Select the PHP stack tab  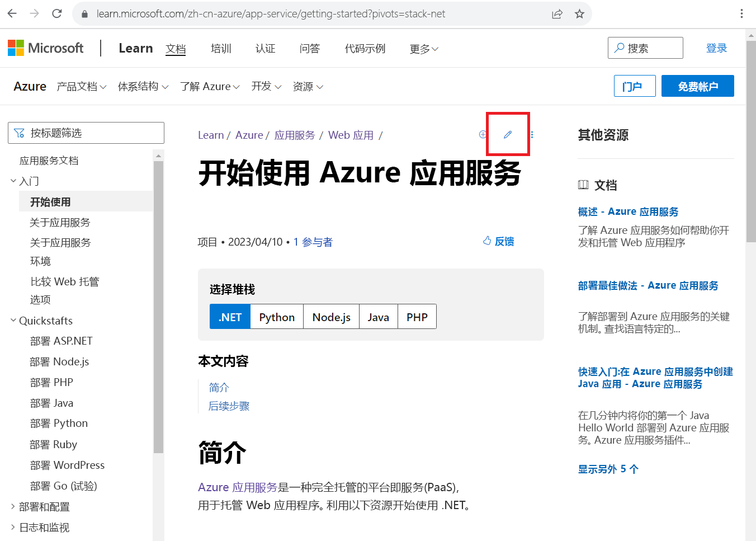[417, 317]
